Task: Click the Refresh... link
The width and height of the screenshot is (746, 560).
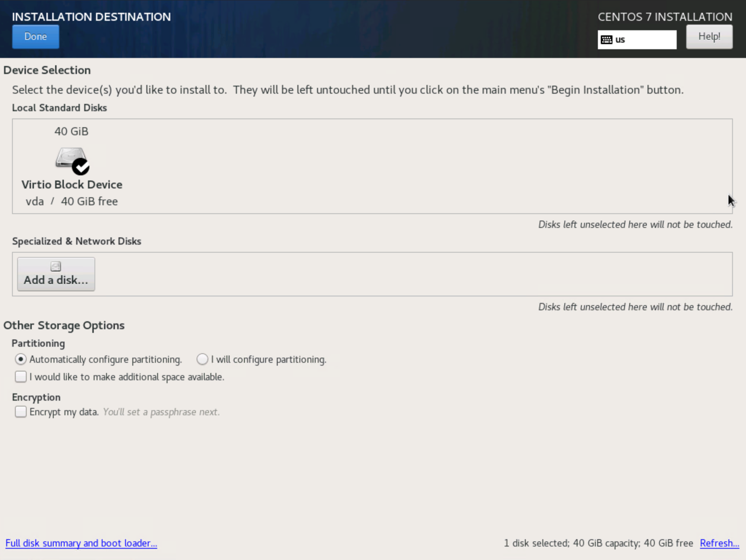Action: [719, 543]
